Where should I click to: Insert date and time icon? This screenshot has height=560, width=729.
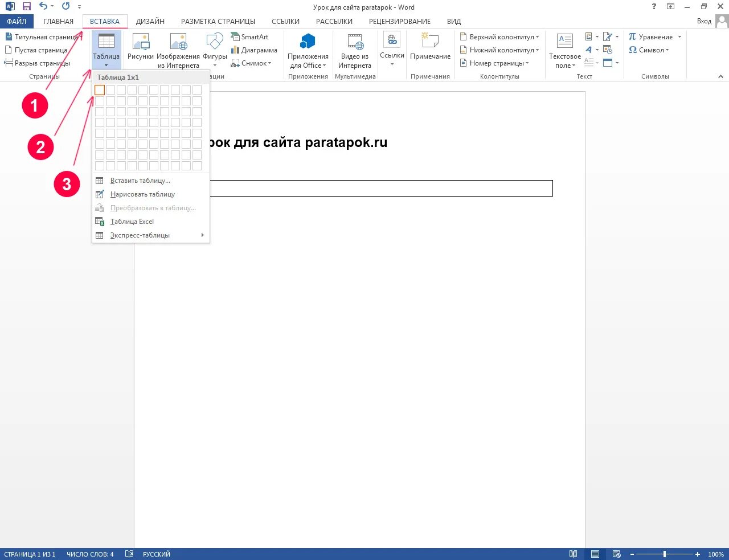point(608,50)
